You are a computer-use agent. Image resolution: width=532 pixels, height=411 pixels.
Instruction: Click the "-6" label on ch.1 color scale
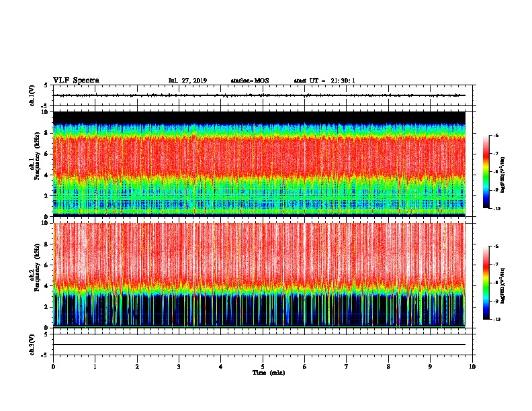[x=496, y=136]
